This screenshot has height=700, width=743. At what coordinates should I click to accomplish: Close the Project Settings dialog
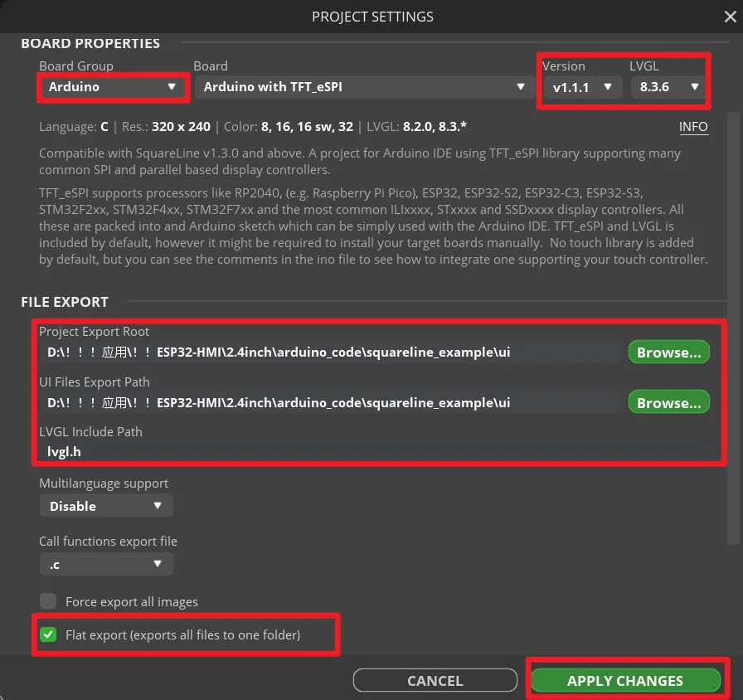[x=729, y=17]
